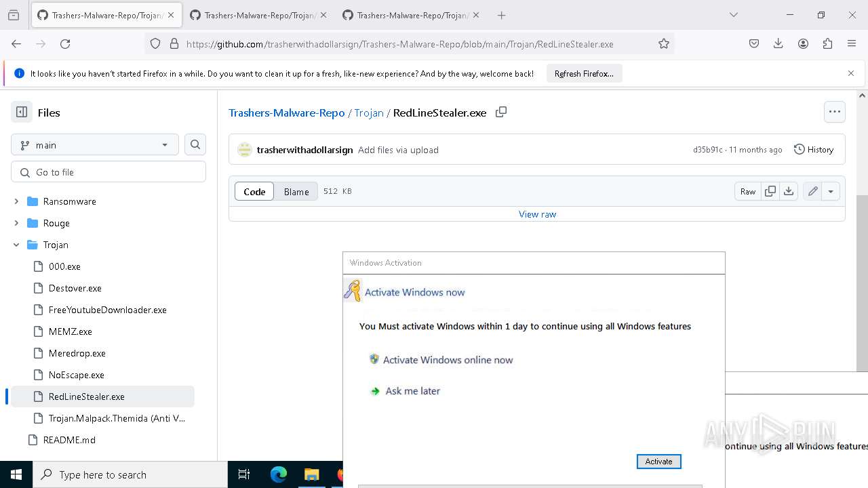Edit this file with the pencil icon
This screenshot has width=868, height=488.
pos(812,191)
